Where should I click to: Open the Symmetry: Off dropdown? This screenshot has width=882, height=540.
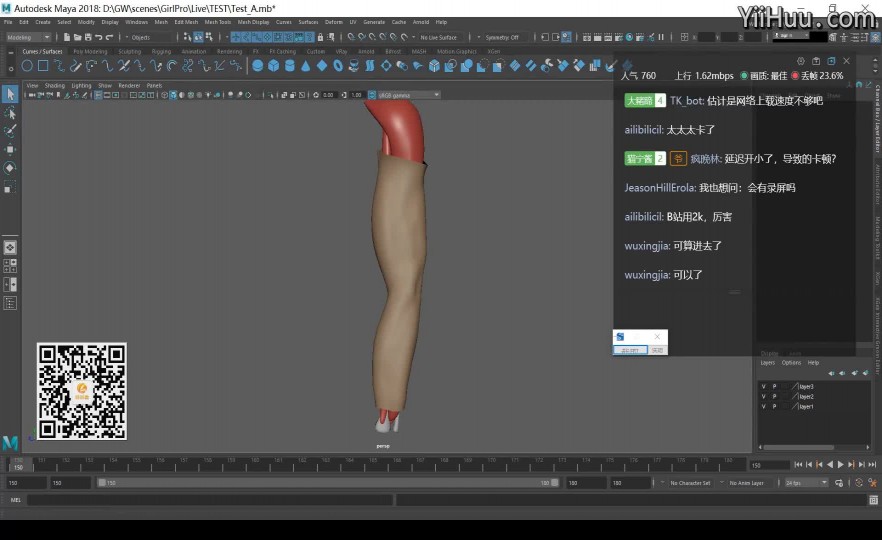[x=503, y=37]
